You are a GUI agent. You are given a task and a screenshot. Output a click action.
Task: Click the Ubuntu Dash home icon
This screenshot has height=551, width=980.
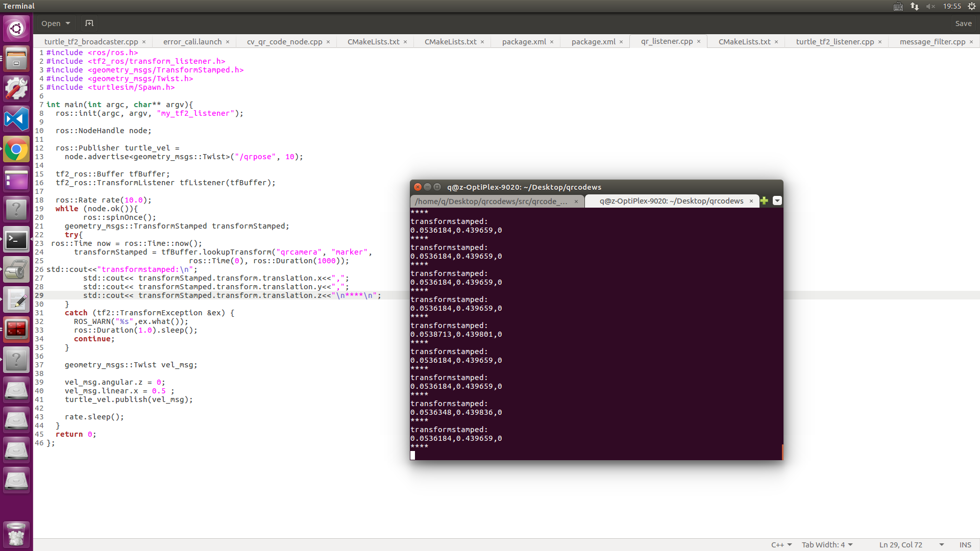pyautogui.click(x=16, y=29)
